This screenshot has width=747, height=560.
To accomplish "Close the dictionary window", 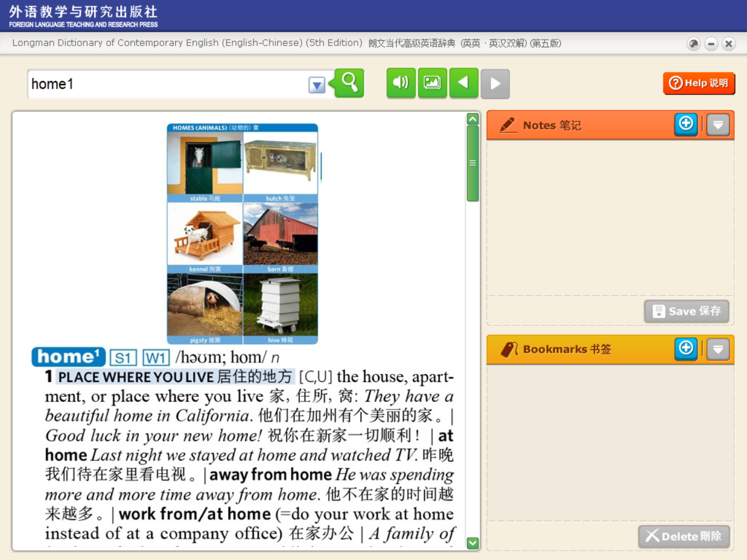I will [728, 44].
